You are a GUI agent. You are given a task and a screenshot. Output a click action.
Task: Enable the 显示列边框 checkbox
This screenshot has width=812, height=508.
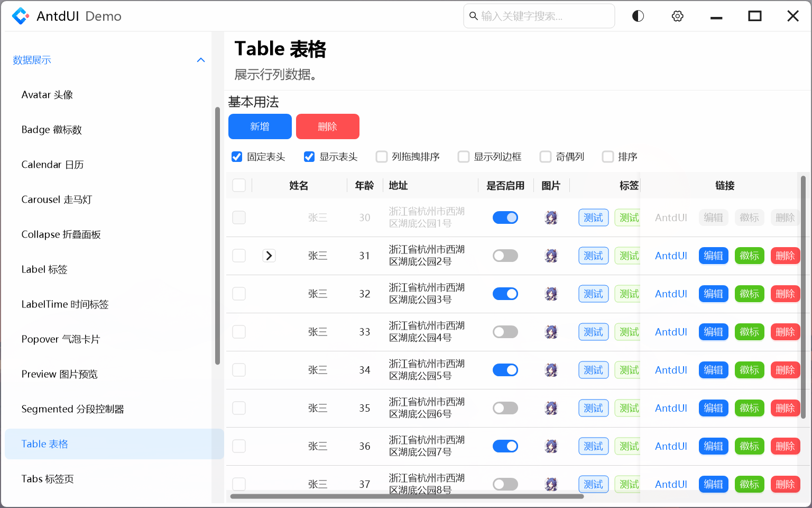click(464, 157)
